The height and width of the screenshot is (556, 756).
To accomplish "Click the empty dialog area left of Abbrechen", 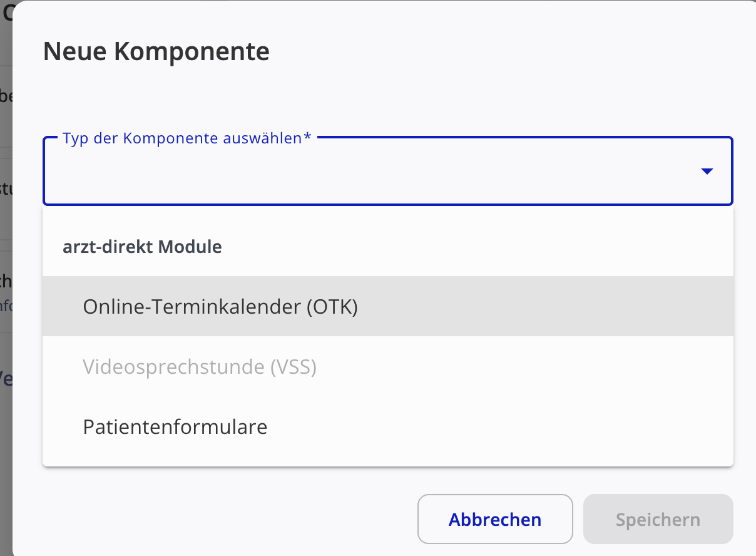I will 225,519.
